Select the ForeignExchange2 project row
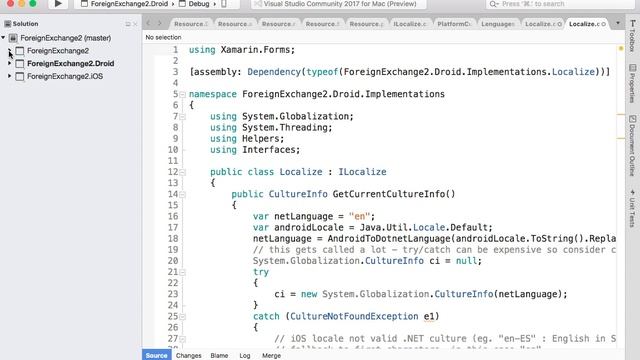 (70, 51)
